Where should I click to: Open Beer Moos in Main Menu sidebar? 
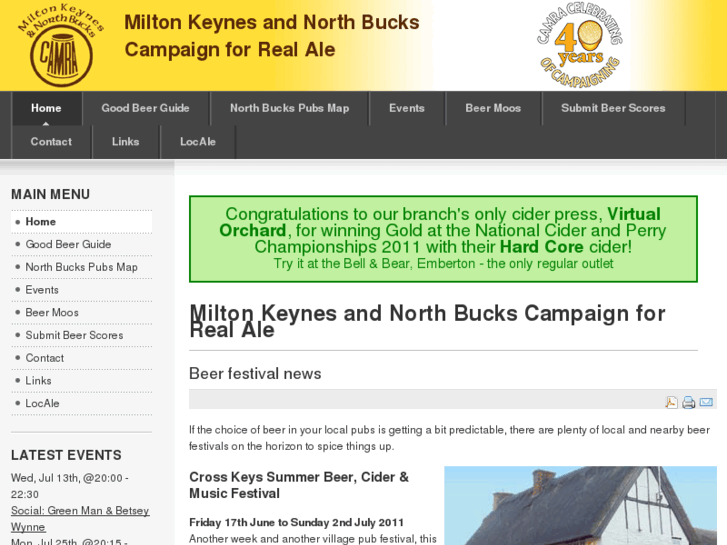[x=82, y=313]
